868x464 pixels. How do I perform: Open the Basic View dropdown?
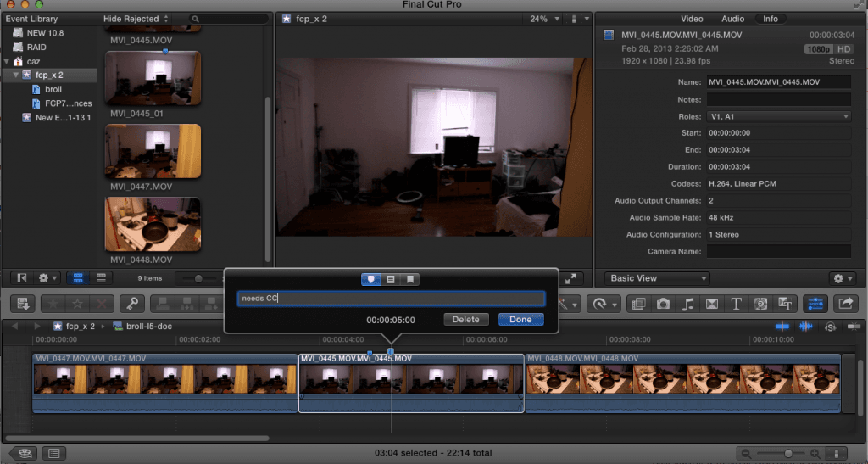(656, 278)
